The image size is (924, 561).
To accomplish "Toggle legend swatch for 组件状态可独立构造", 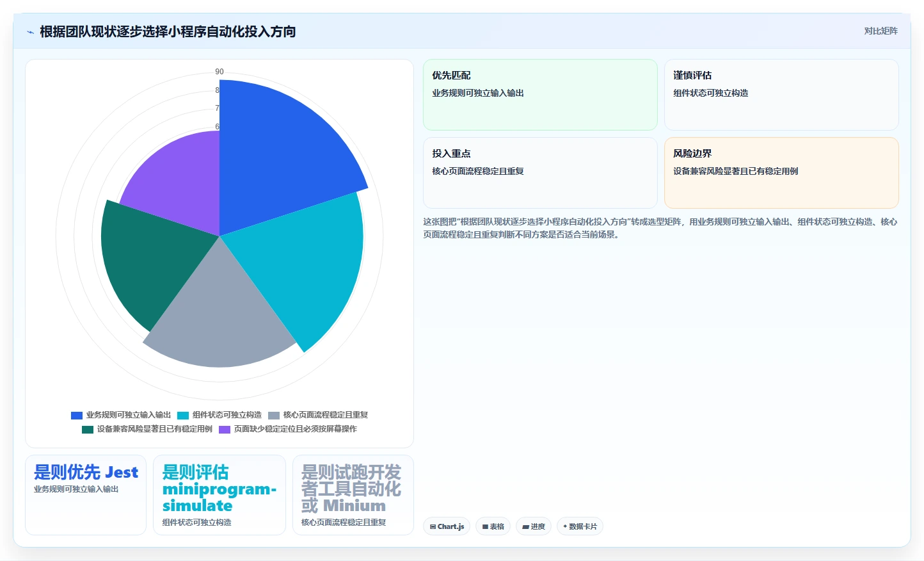I will coord(183,416).
